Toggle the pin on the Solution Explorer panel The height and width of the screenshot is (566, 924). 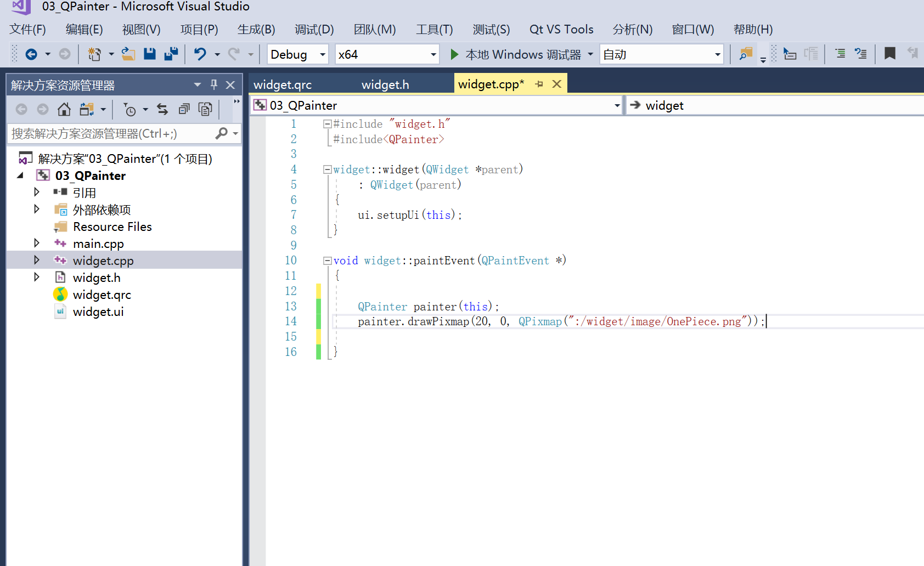tap(213, 84)
